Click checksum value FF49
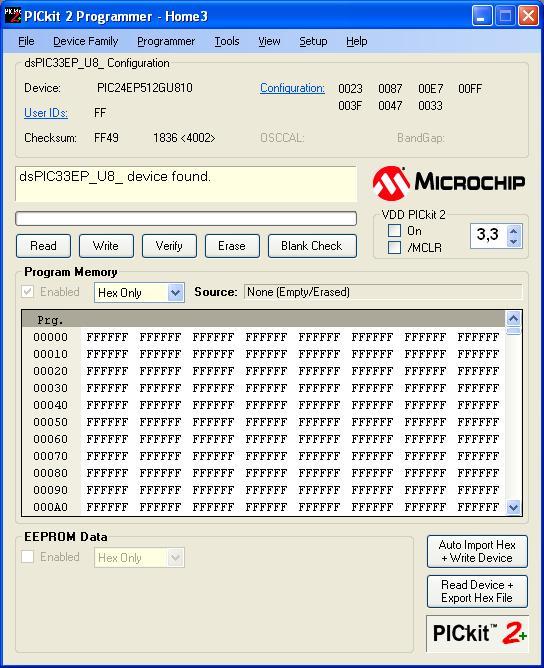Screen dimensions: 544x668 click(106, 138)
